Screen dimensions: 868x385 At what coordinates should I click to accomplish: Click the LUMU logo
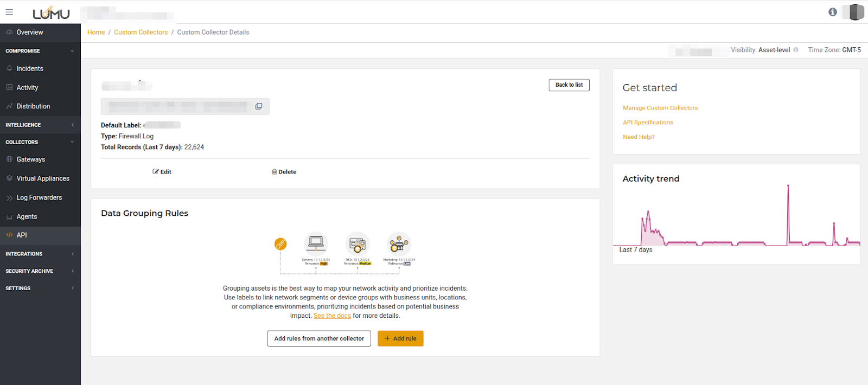coord(51,13)
